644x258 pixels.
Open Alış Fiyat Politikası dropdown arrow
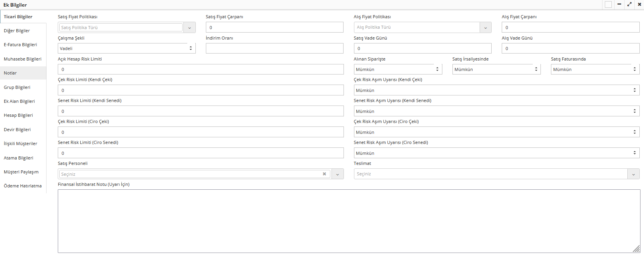point(485,28)
